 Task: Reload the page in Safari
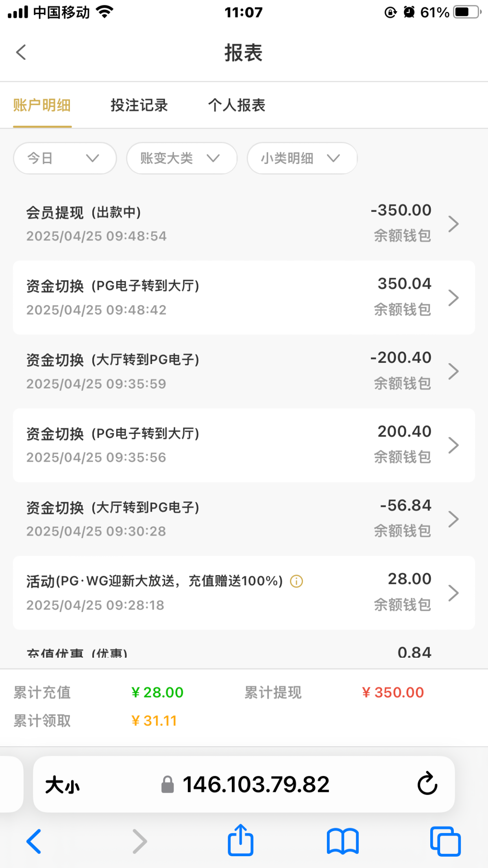click(x=427, y=783)
